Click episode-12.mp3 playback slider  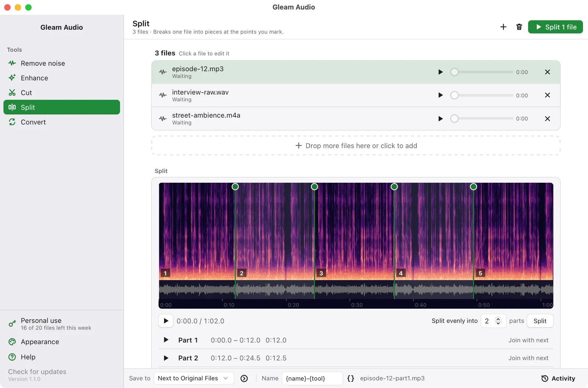pos(481,72)
